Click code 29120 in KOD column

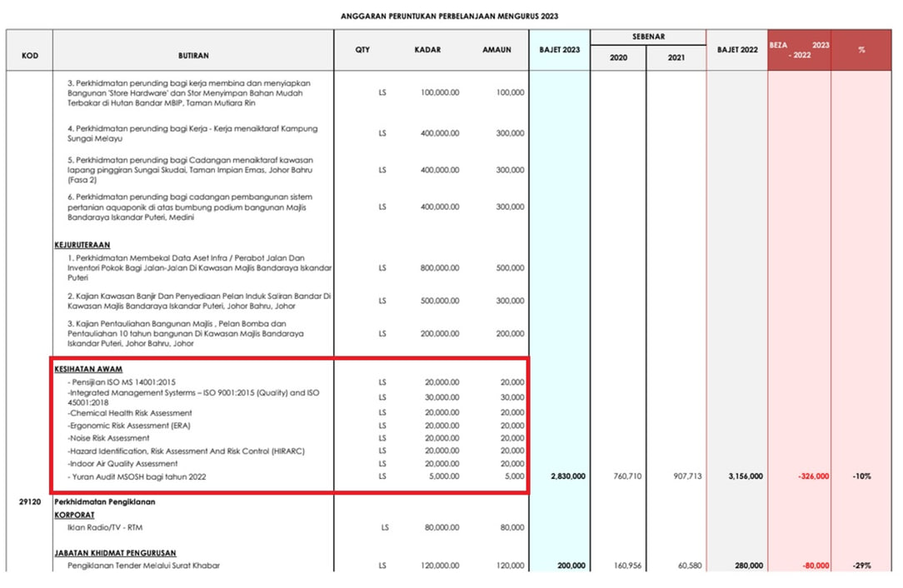[x=30, y=502]
